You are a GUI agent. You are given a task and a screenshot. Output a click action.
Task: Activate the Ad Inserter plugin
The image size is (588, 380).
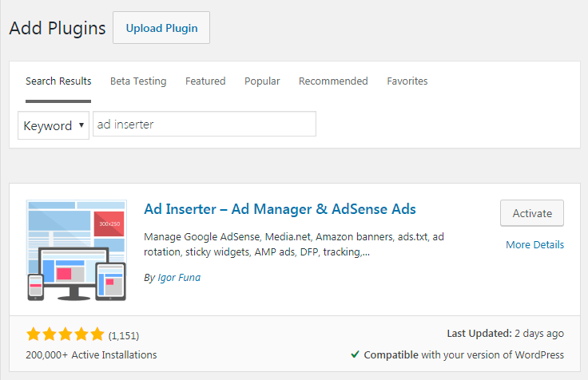pos(532,213)
